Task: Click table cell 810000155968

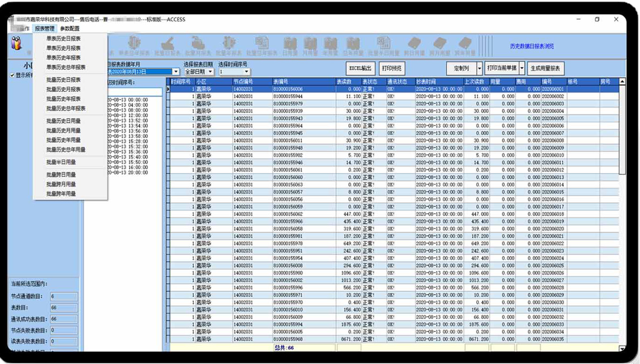Action: pos(303,339)
